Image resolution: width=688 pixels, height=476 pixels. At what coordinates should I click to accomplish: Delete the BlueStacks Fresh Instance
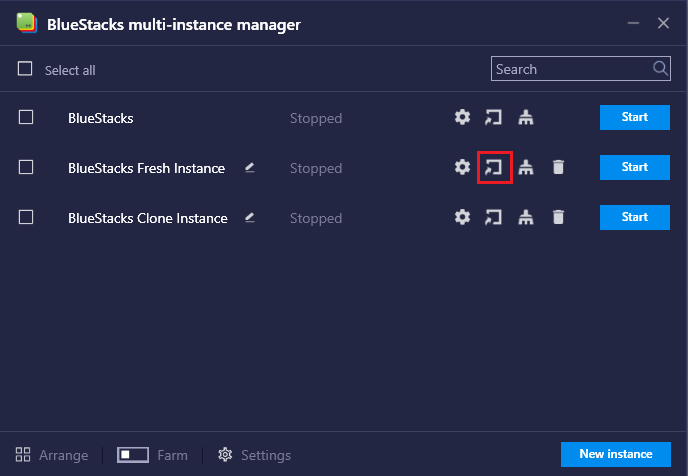pos(558,167)
